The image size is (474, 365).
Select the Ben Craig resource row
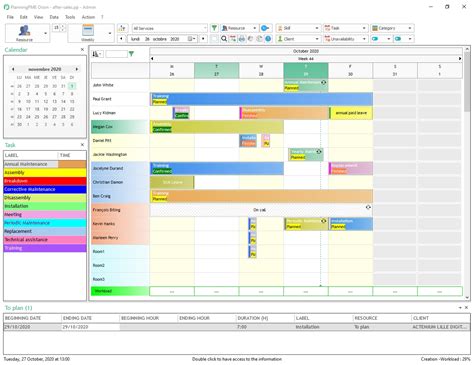coord(120,196)
